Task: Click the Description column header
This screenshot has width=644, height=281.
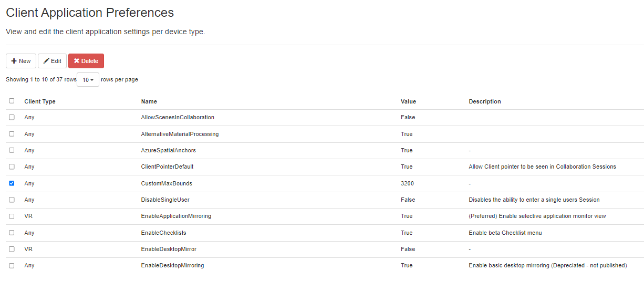Action: click(484, 101)
